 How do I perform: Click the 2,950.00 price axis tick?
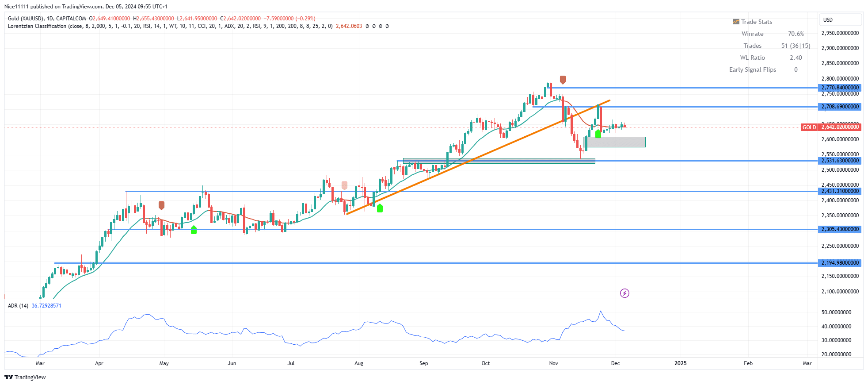pyautogui.click(x=840, y=33)
